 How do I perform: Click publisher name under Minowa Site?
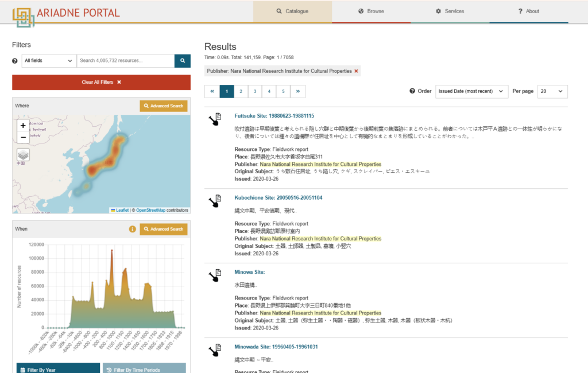[320, 313]
